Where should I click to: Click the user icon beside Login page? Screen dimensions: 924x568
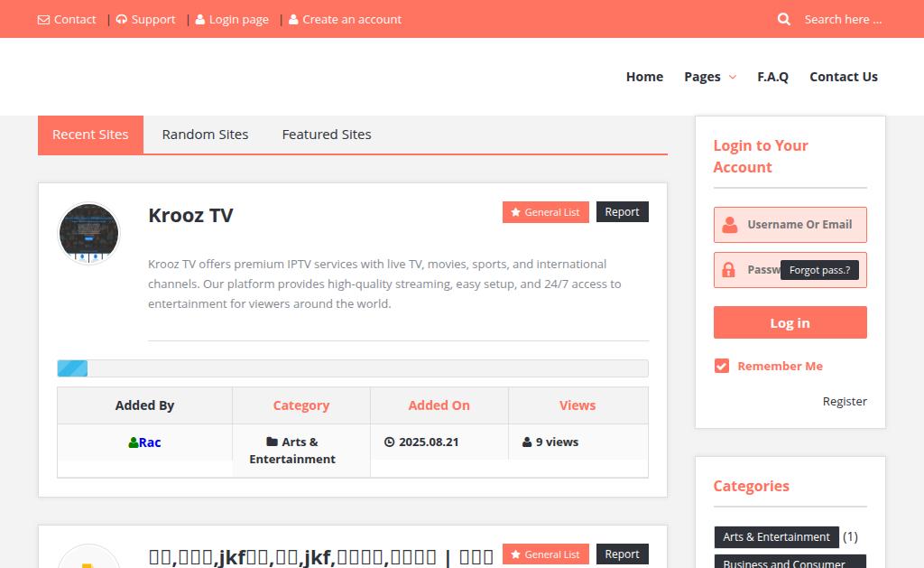(200, 20)
